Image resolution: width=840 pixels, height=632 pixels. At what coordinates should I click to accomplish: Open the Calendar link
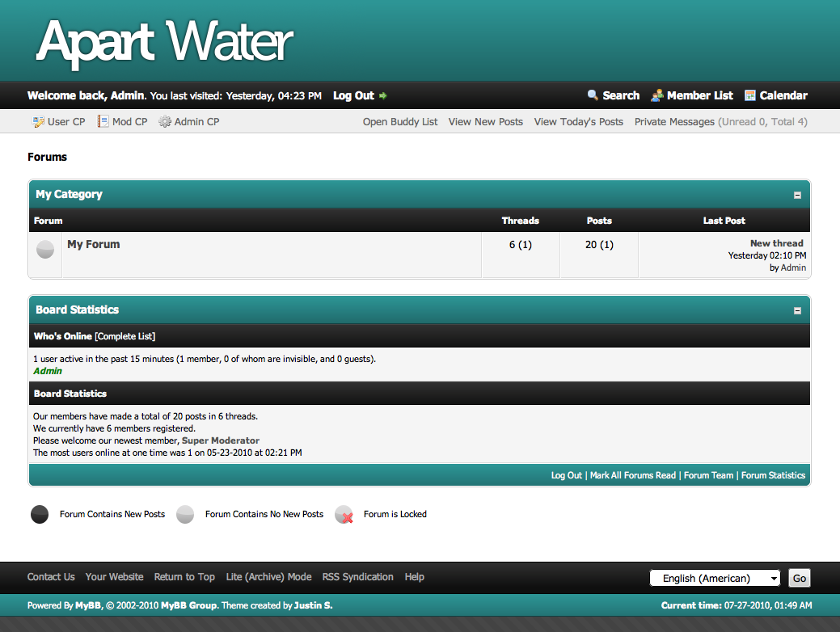[783, 95]
